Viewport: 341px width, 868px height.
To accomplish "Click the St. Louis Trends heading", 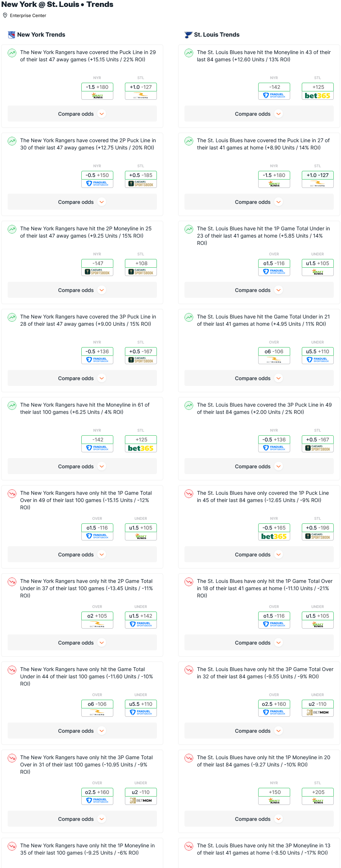I will click(216, 35).
